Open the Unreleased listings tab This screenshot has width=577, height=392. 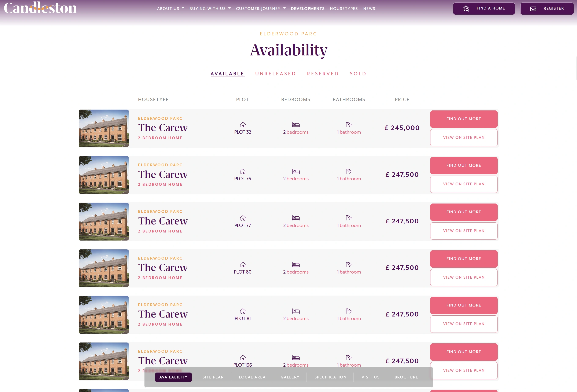(276, 73)
